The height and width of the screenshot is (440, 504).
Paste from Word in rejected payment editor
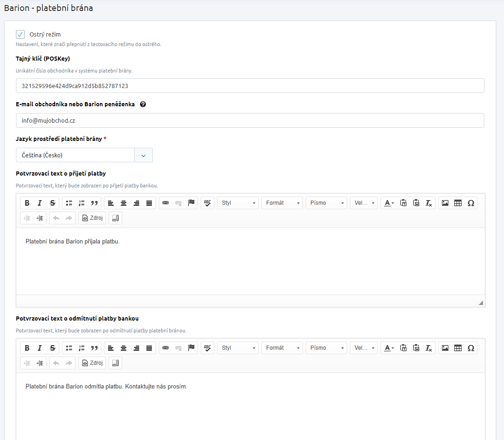(x=416, y=348)
